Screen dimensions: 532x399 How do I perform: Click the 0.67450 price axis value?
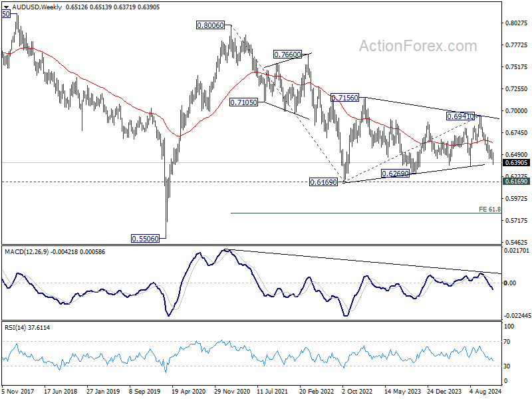[x=517, y=132]
